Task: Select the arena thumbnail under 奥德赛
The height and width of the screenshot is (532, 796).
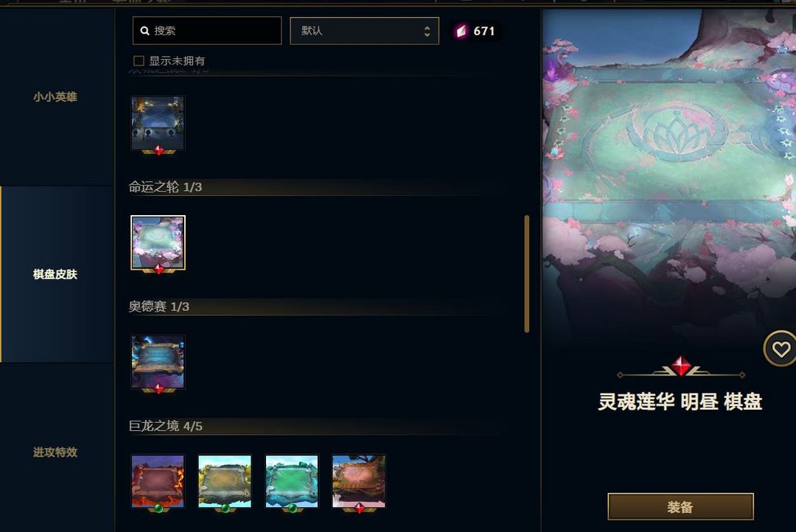Action: point(158,362)
